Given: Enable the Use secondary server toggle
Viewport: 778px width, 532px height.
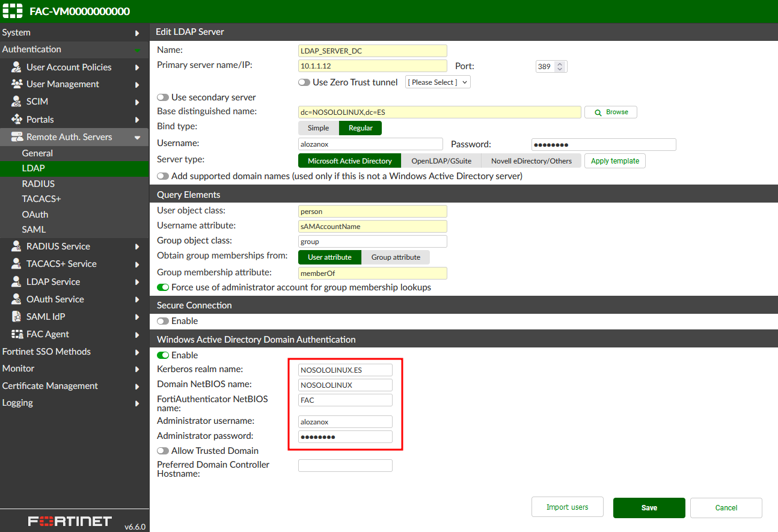Looking at the screenshot, I should tap(162, 97).
